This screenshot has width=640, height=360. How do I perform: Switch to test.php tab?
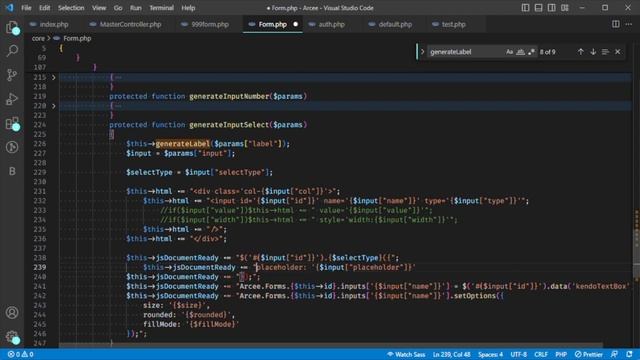[453, 24]
